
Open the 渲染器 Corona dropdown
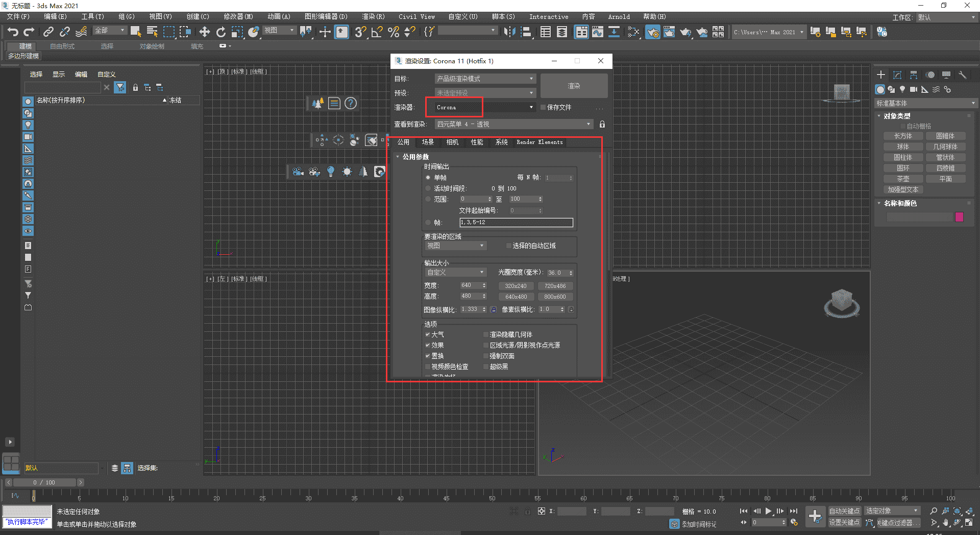[x=484, y=107]
